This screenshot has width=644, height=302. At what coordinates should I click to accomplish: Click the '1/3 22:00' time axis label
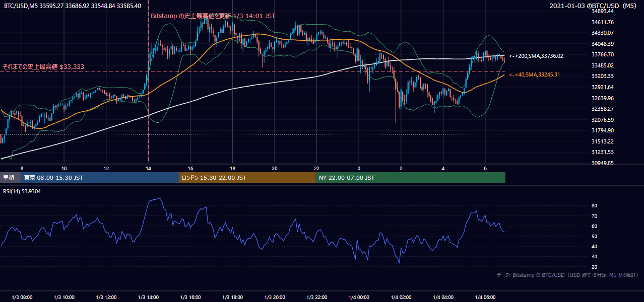pos(316,297)
